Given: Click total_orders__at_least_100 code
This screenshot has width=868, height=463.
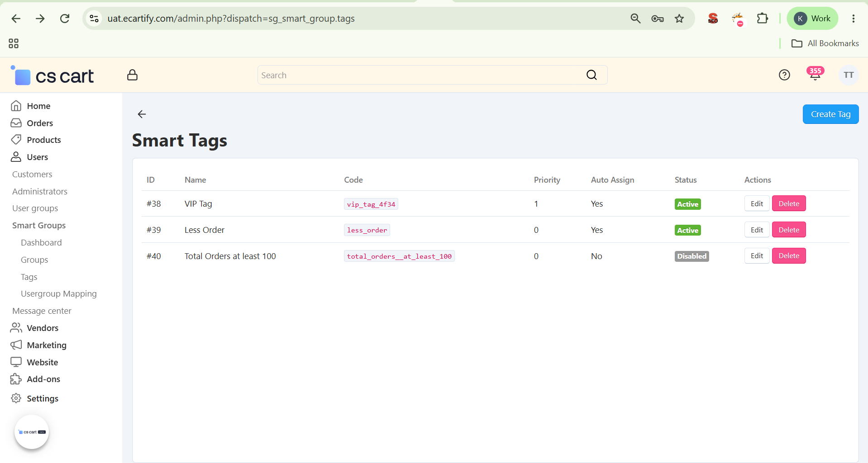Looking at the screenshot, I should pos(399,256).
